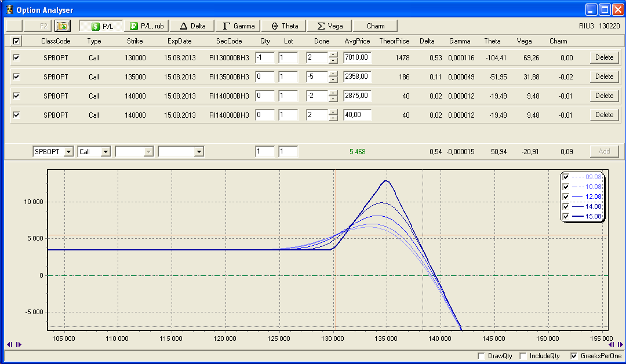This screenshot has height=364, width=626.
Task: Switch chart to P/L view
Action: point(101,26)
